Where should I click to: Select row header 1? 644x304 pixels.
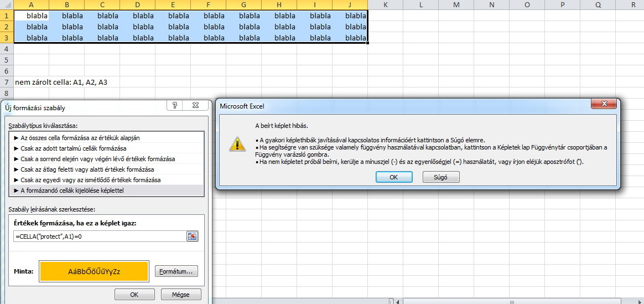[x=7, y=16]
